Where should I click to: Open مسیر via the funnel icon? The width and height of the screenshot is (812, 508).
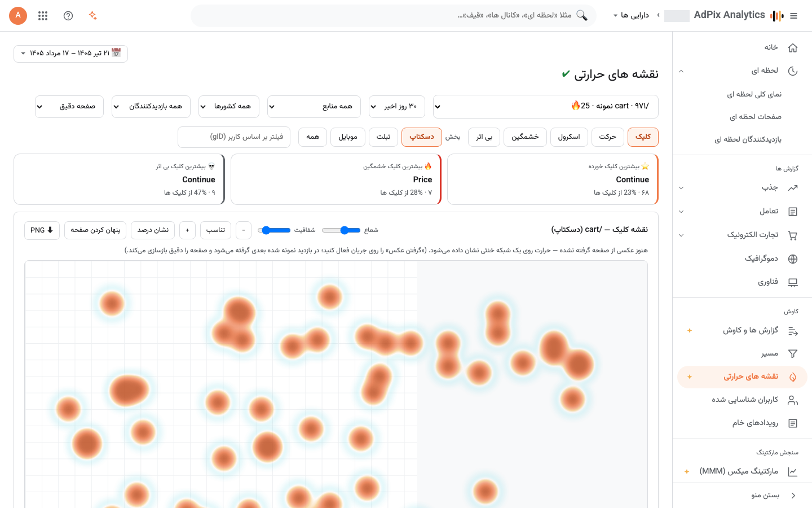coord(793,354)
